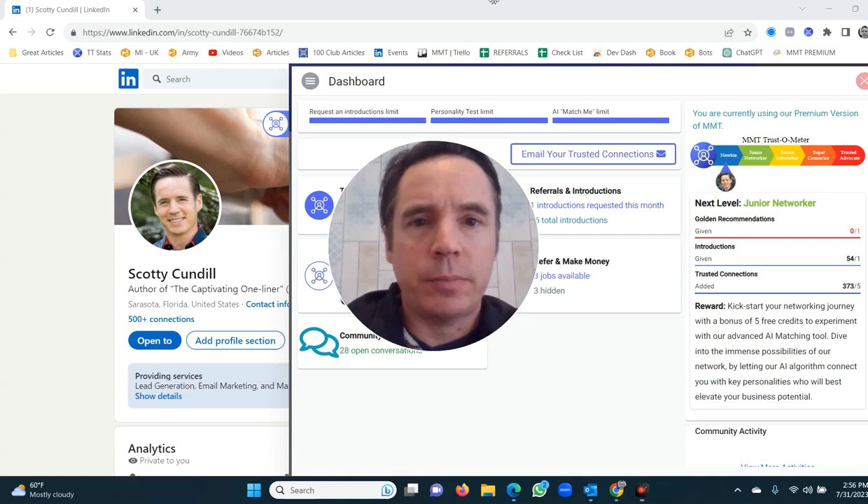Click the tab search dropdown arrow in Chrome
Image resolution: width=868 pixels, height=504 pixels.
click(802, 9)
